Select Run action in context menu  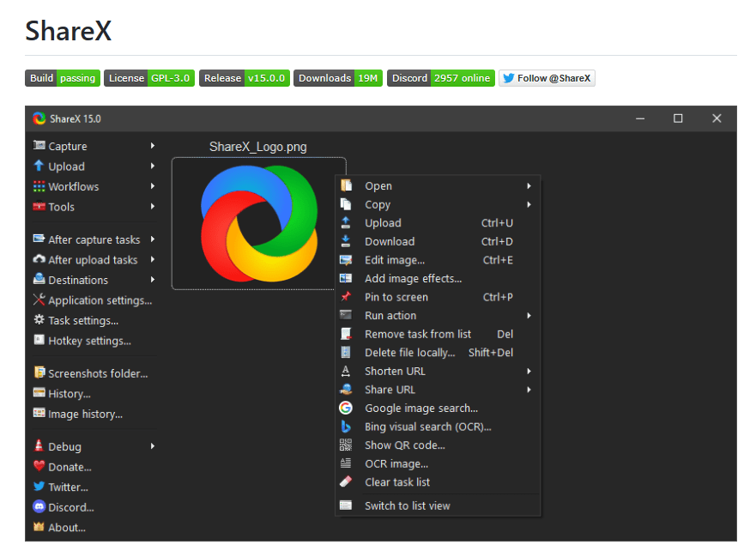click(438, 315)
